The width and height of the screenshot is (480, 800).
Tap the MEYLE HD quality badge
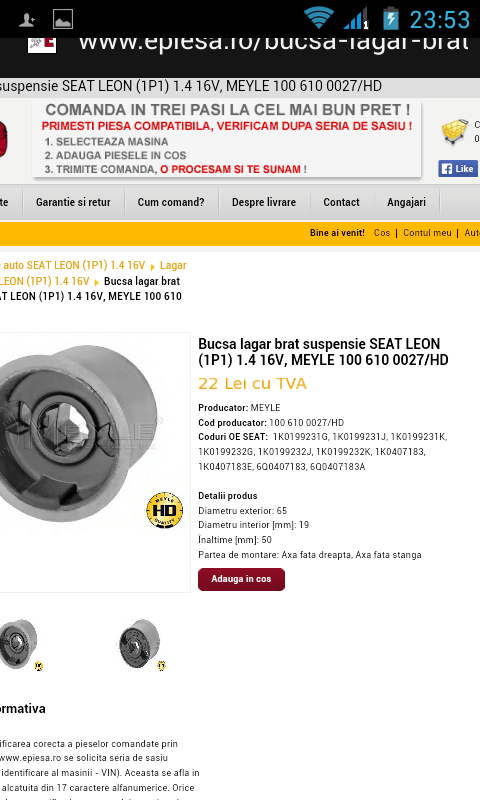point(164,510)
